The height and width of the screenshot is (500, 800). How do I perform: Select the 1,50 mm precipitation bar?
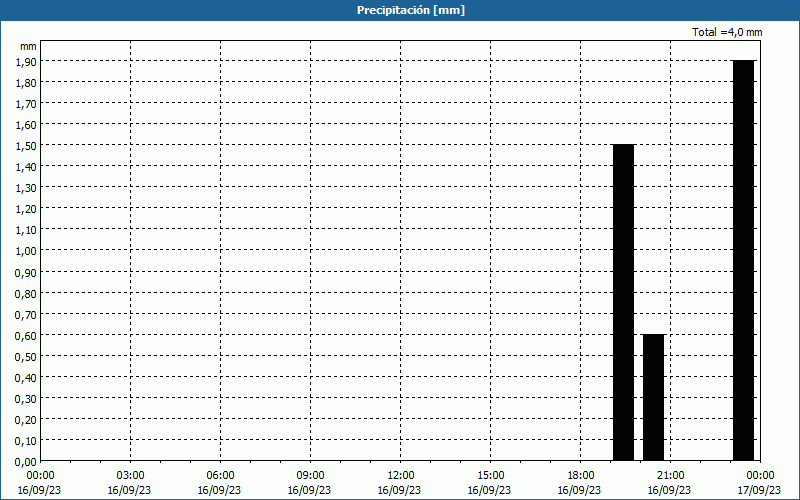click(x=623, y=303)
